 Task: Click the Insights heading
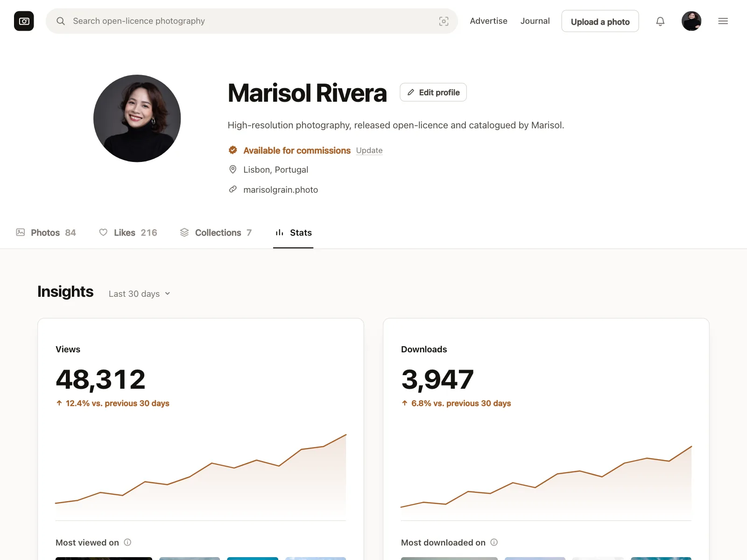click(x=65, y=292)
